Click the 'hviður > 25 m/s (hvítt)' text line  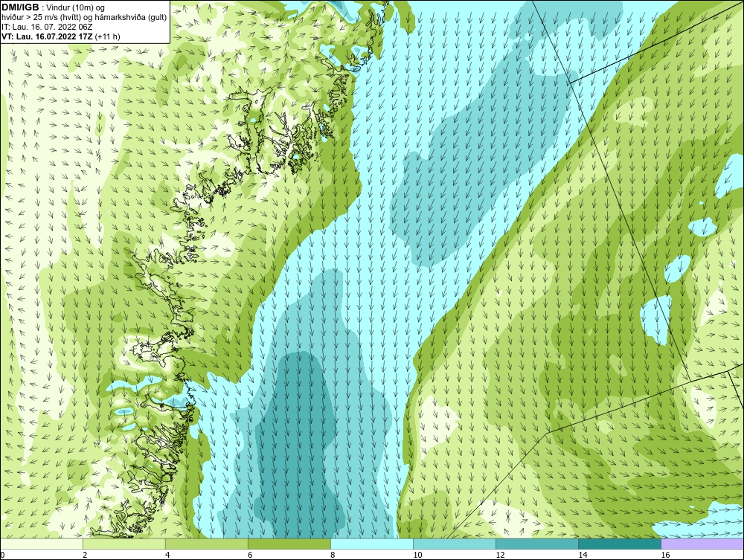coord(84,18)
